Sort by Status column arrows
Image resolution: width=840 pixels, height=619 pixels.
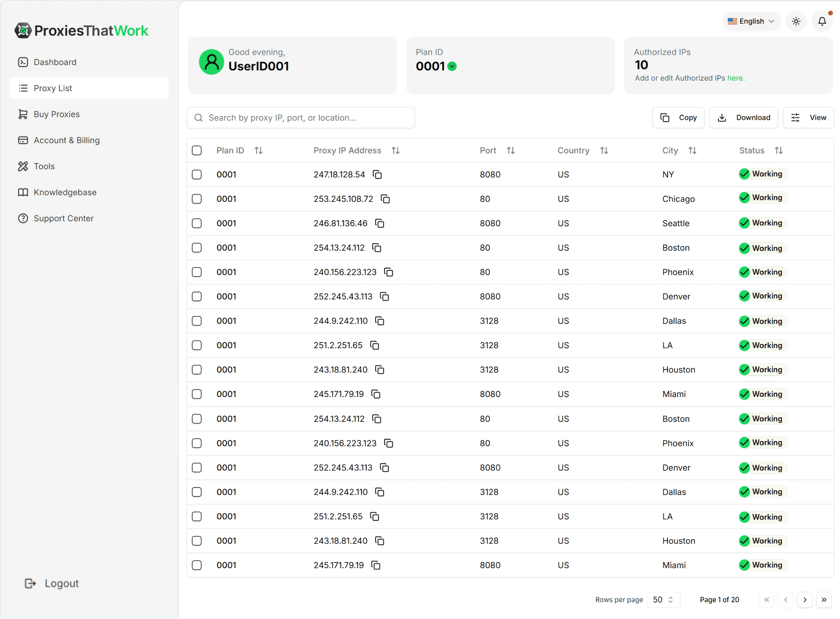779,151
